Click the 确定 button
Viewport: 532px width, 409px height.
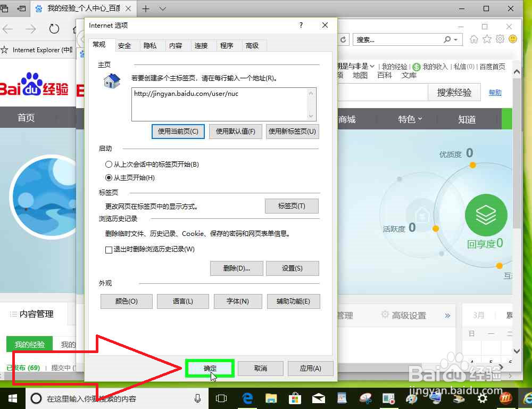[209, 368]
